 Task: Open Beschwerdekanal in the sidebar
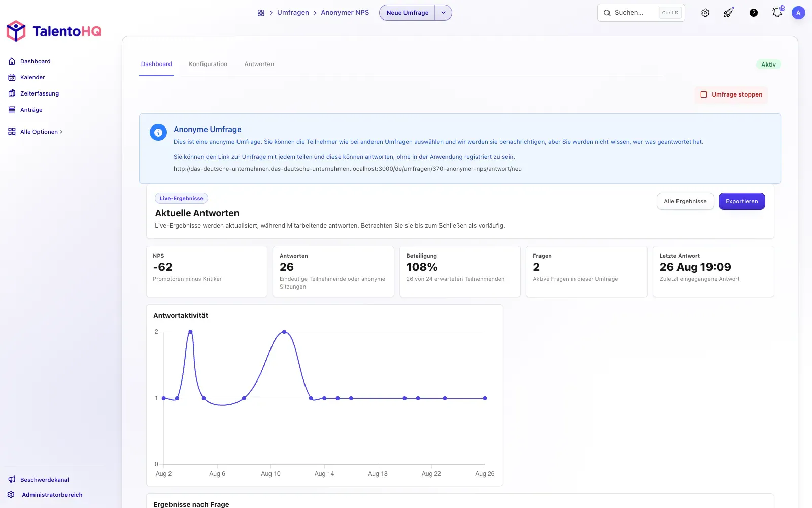click(45, 480)
